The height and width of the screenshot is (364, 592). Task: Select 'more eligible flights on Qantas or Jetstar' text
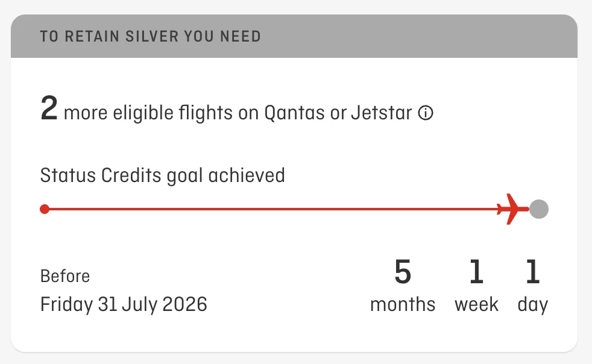(238, 113)
